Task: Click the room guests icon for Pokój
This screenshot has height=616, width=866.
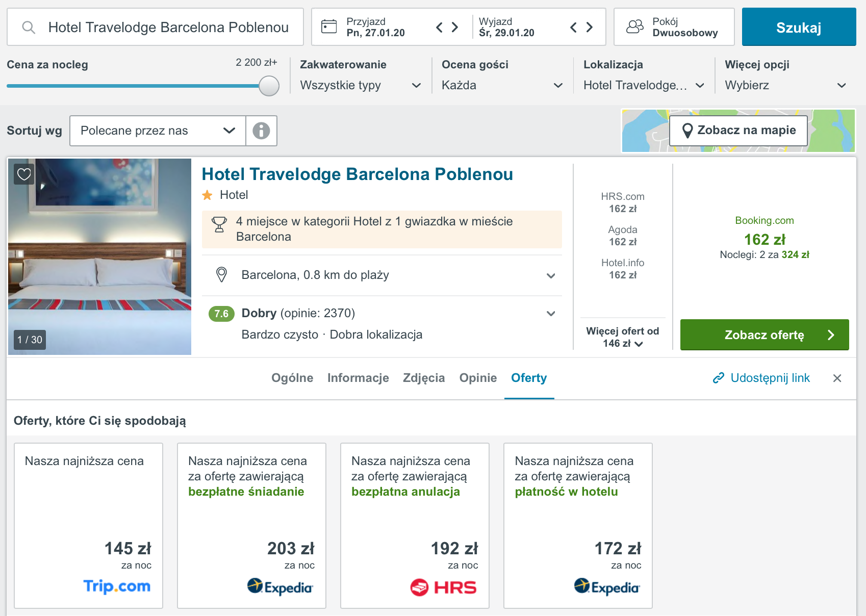Action: click(x=634, y=27)
